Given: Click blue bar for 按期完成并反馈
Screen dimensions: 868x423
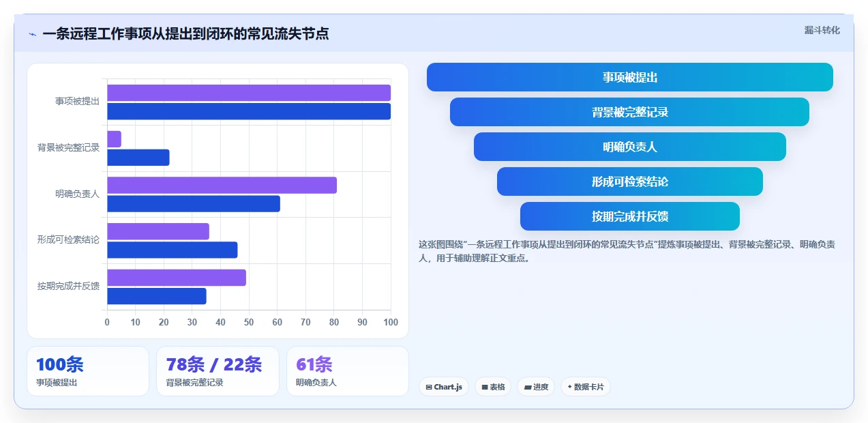Looking at the screenshot, I should [x=157, y=296].
